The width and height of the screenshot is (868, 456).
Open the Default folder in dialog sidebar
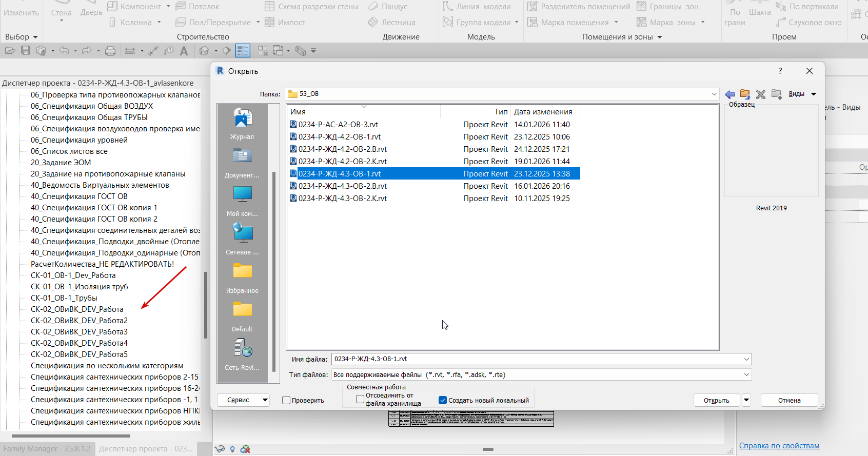242,316
